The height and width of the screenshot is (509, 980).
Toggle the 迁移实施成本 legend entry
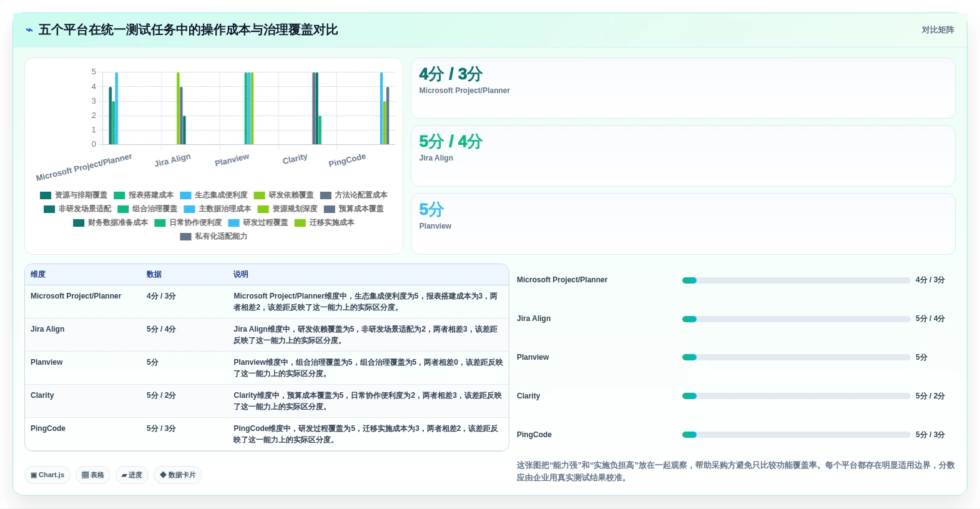325,223
